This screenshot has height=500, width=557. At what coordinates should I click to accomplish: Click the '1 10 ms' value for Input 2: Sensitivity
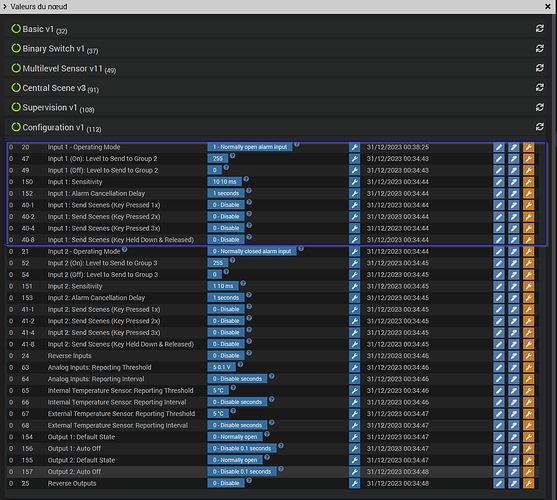pos(223,286)
